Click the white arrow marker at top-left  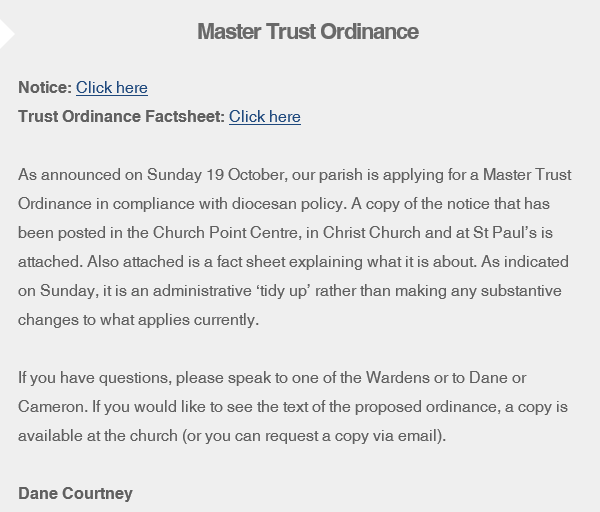click(x=7, y=30)
